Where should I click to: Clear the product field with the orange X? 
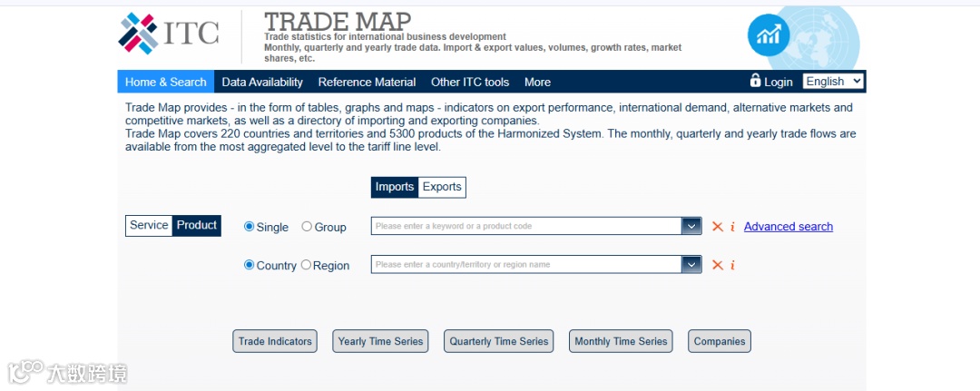click(x=718, y=226)
